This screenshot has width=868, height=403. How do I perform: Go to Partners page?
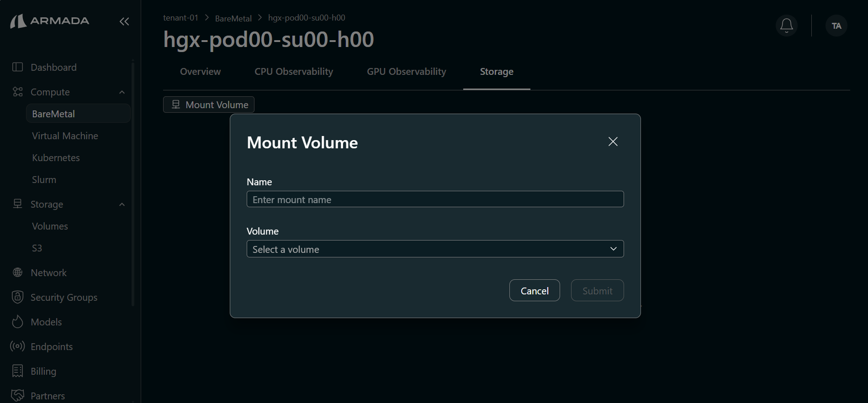[x=48, y=396]
